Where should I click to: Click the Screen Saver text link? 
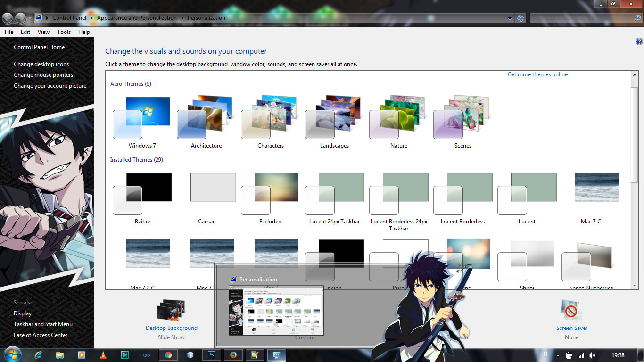click(x=572, y=328)
